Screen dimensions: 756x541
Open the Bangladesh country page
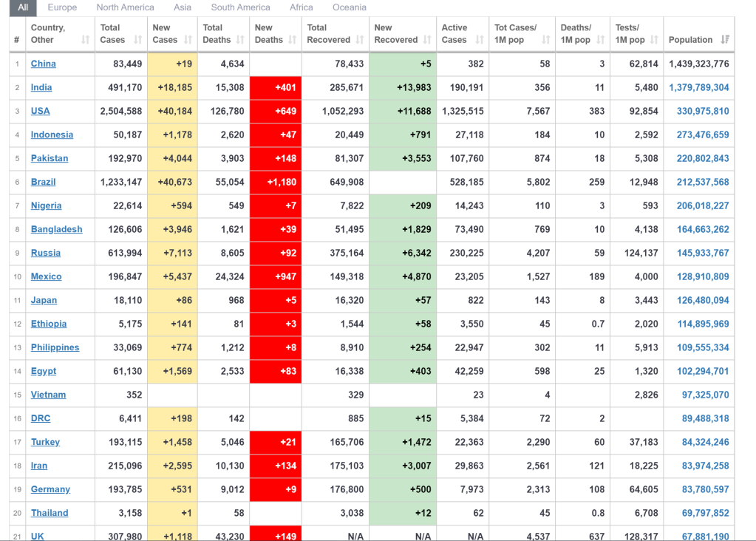pos(56,229)
